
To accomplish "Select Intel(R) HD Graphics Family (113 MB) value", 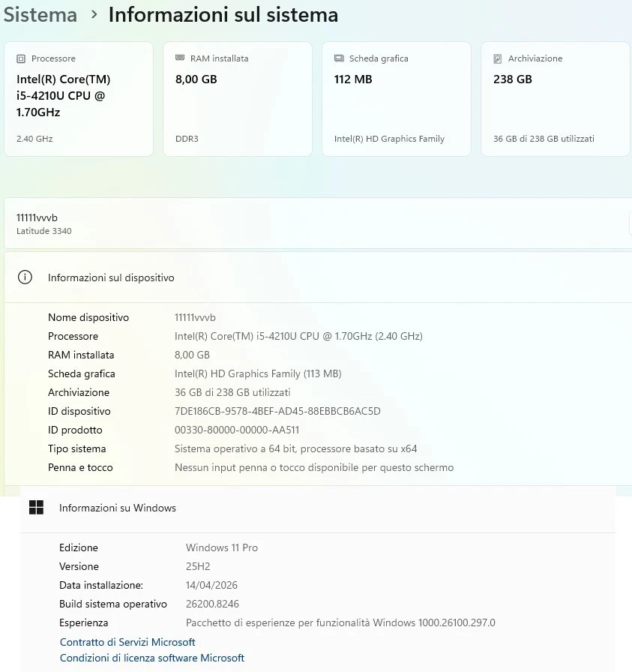I will 258,373.
